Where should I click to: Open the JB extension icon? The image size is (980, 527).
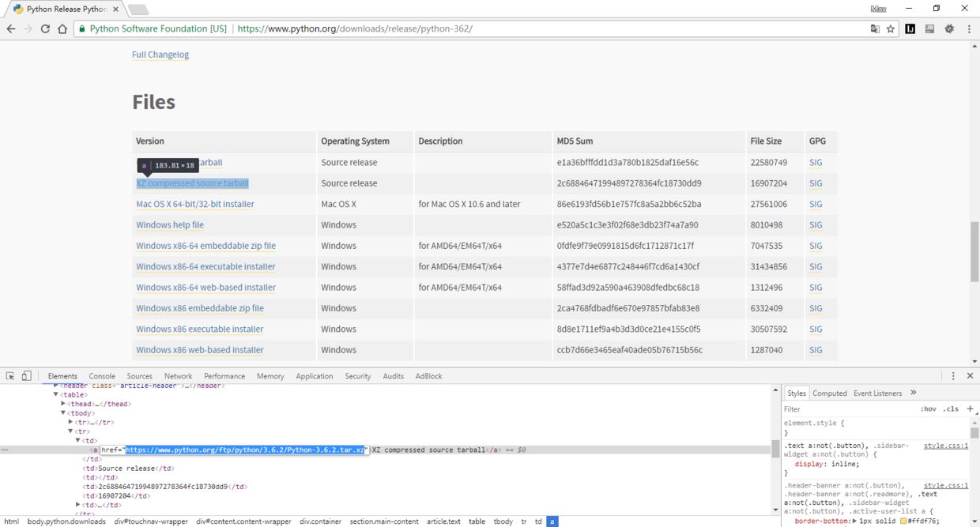pos(930,28)
